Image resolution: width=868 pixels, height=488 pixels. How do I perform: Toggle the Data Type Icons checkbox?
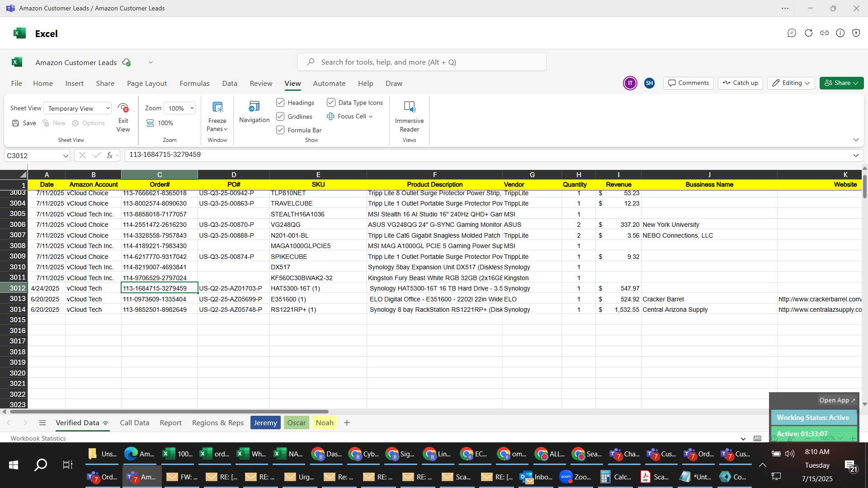point(331,103)
